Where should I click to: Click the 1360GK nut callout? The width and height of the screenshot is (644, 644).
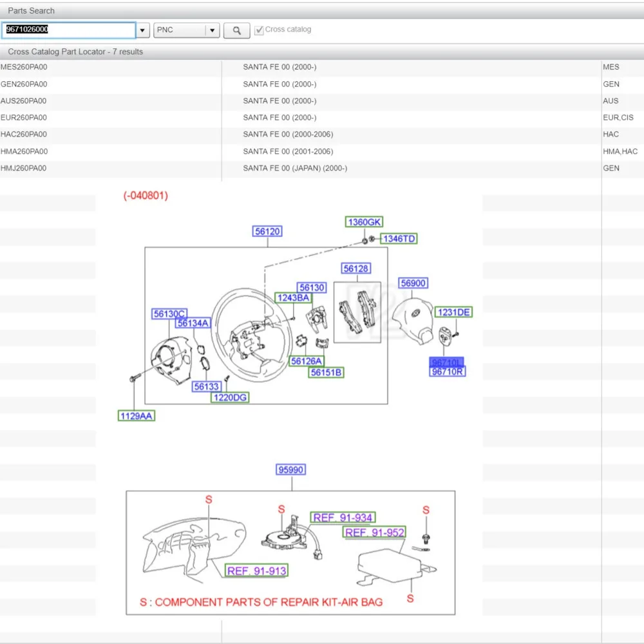365,222
